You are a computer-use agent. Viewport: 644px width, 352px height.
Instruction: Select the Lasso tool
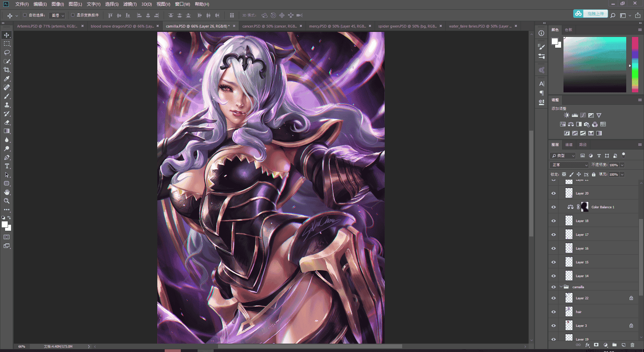coord(7,52)
